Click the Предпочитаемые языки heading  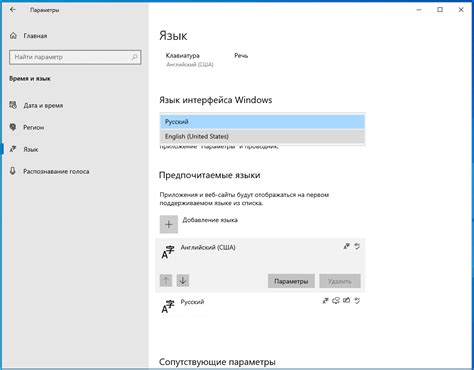coord(210,175)
